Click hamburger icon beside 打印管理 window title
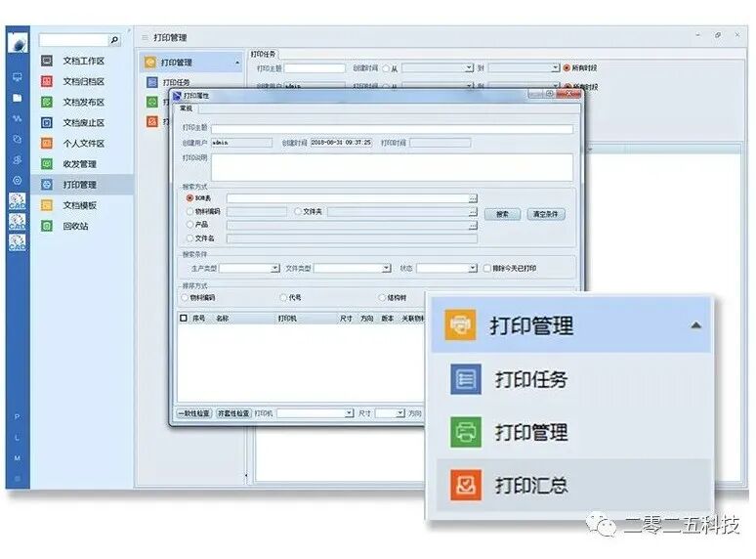Image resolution: width=756 pixels, height=559 pixels. [145, 37]
